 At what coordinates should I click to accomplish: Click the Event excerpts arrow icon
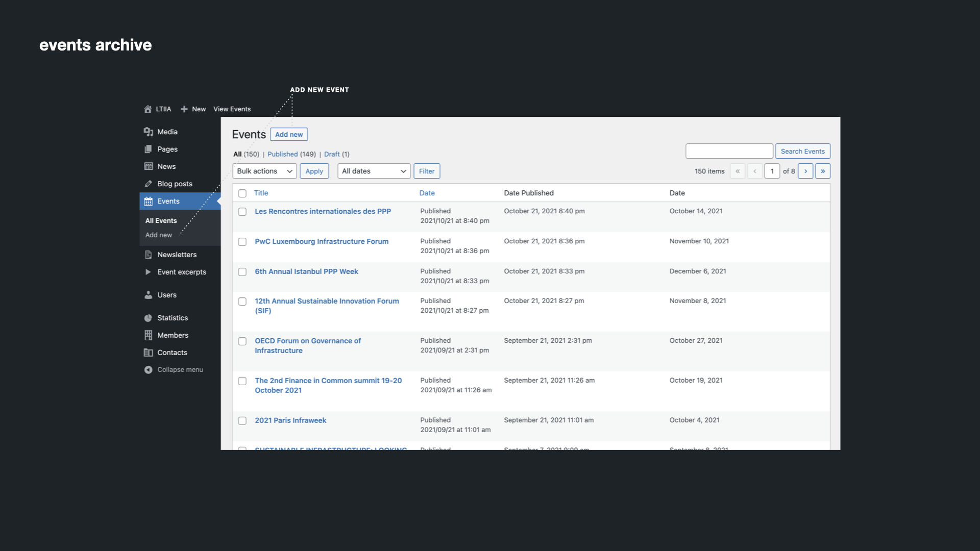(x=148, y=272)
